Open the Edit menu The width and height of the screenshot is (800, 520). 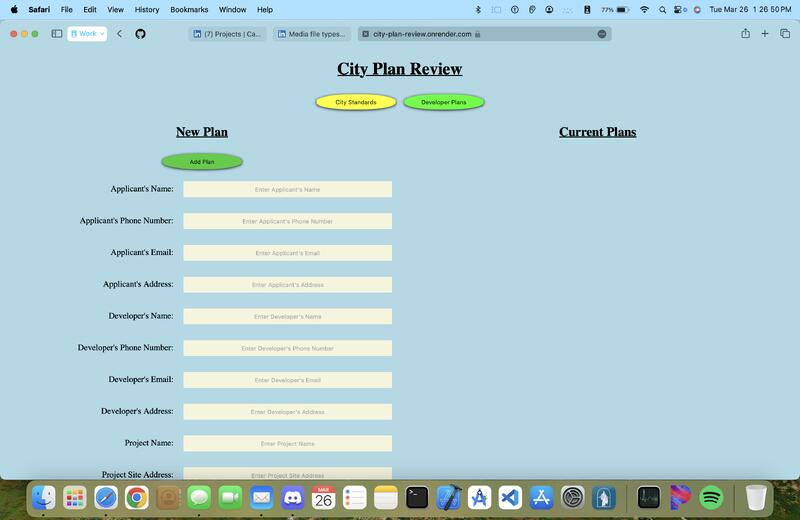coord(90,9)
